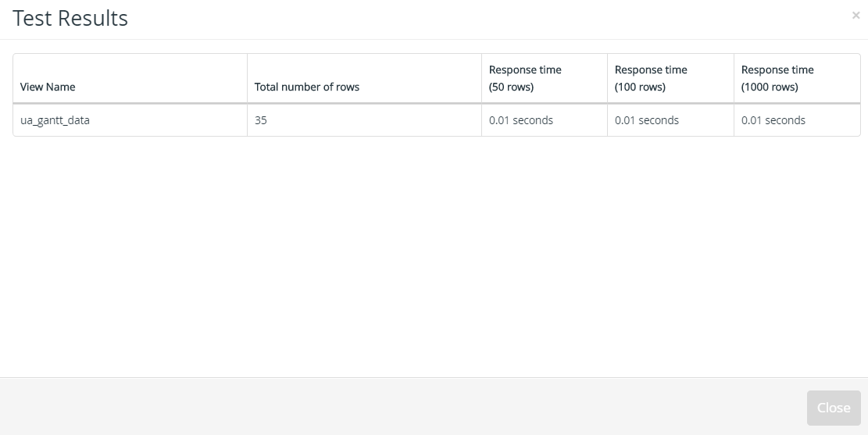Click the "(1000 rows)" sub-label text
This screenshot has height=435, width=868.
(770, 87)
